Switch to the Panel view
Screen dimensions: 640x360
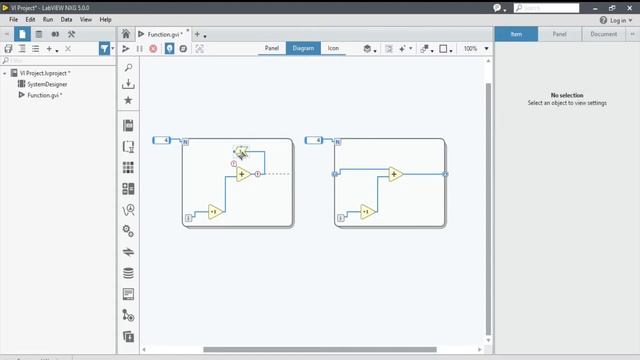coord(272,48)
